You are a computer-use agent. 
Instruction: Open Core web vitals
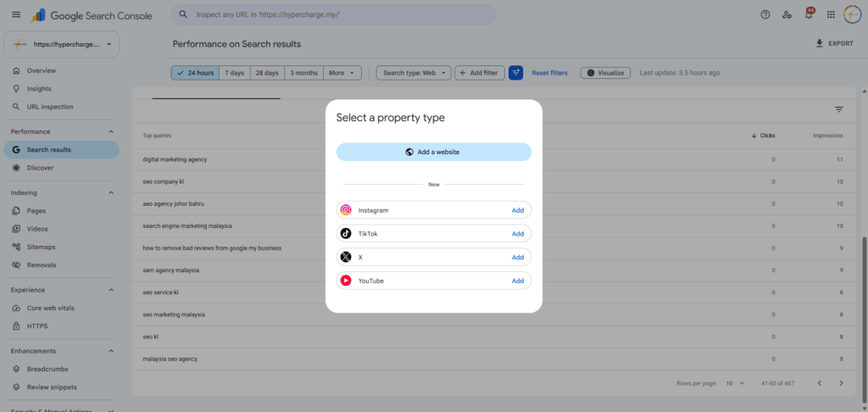pyautogui.click(x=61, y=308)
